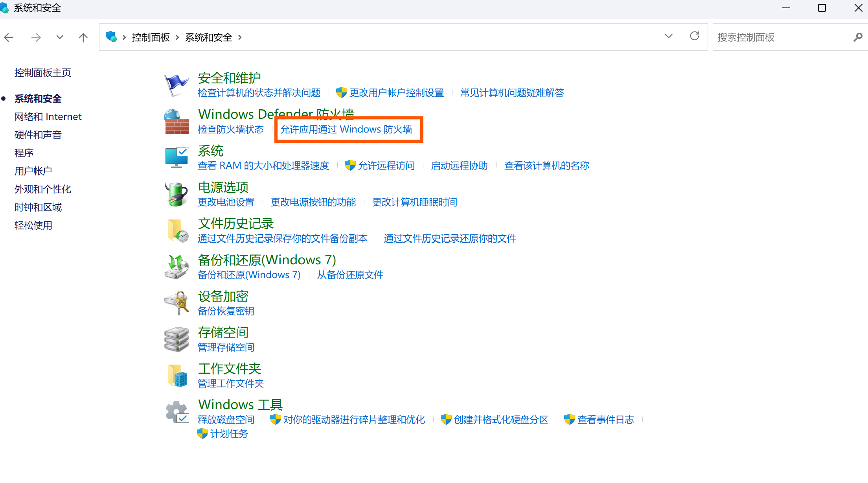The width and height of the screenshot is (868, 483).
Task: Click the Backup and Restore icon
Action: pos(176,267)
